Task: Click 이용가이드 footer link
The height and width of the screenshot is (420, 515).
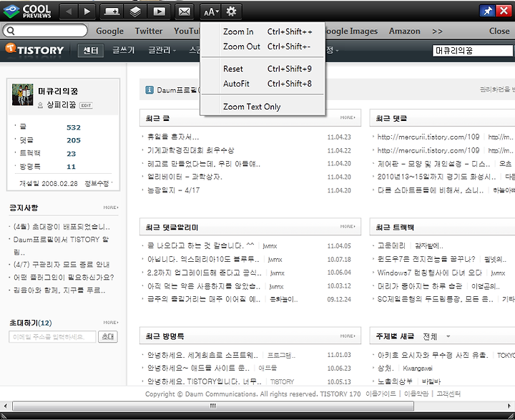Action: pyautogui.click(x=381, y=394)
